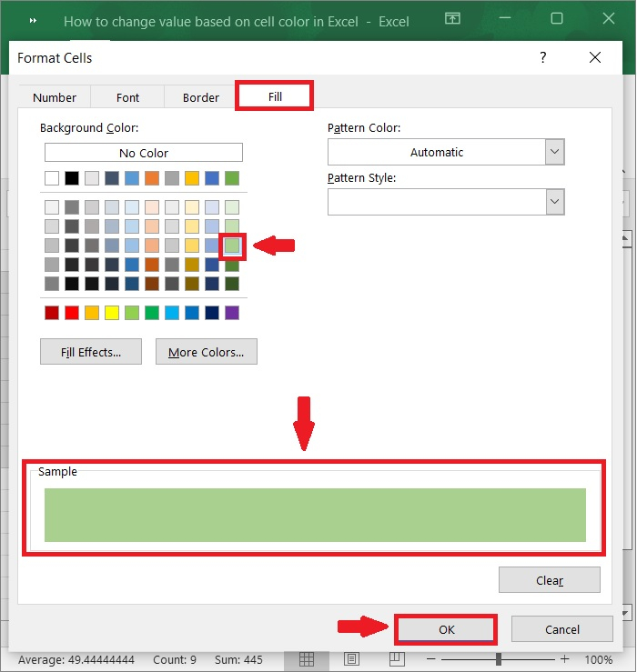Screen dimensions: 637x672
Task: Confirm with the OK button
Action: pos(446,629)
